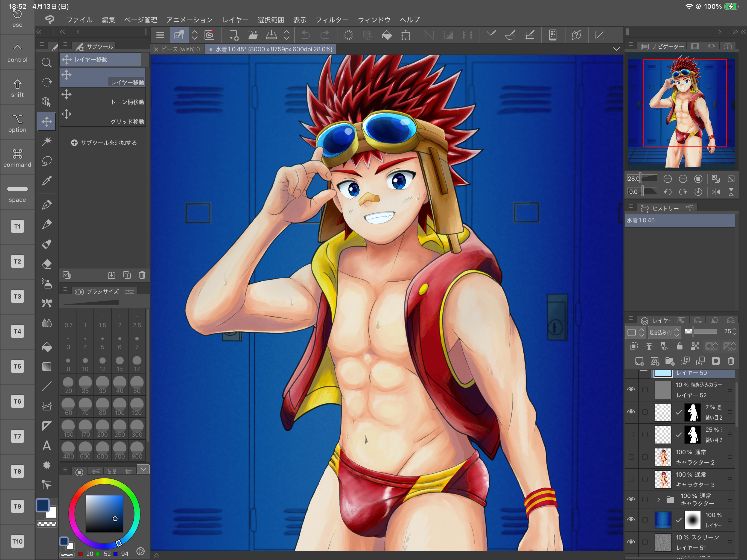747x560 pixels.
Task: Click the Redo arrow in command bar
Action: tap(325, 35)
